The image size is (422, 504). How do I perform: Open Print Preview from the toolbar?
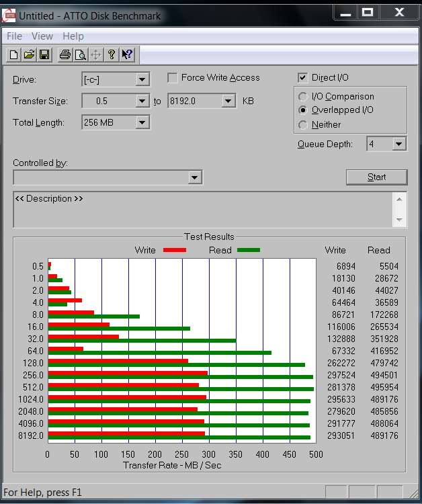80,54
